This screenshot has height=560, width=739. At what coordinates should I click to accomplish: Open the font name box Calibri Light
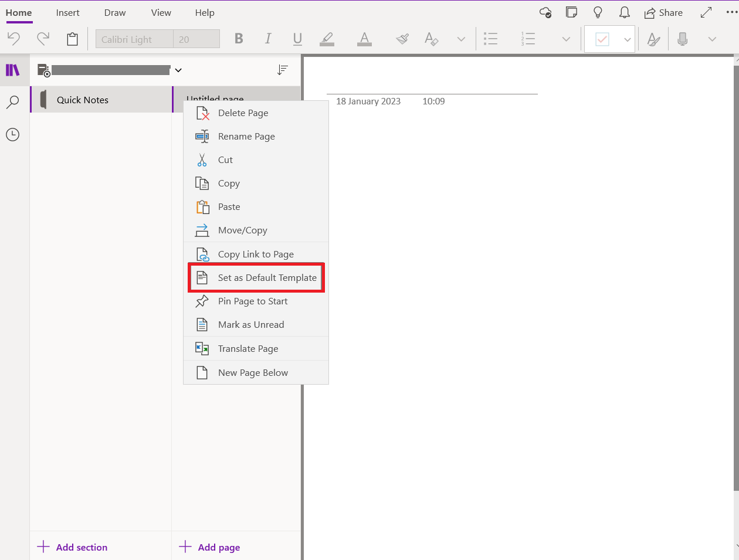click(x=134, y=39)
